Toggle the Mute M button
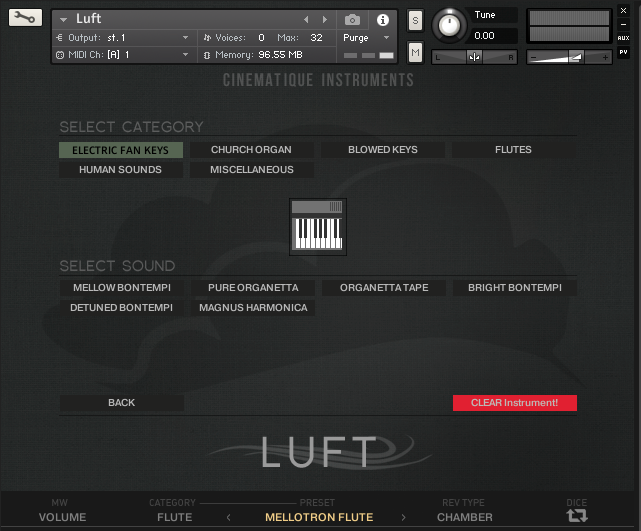 click(x=415, y=52)
